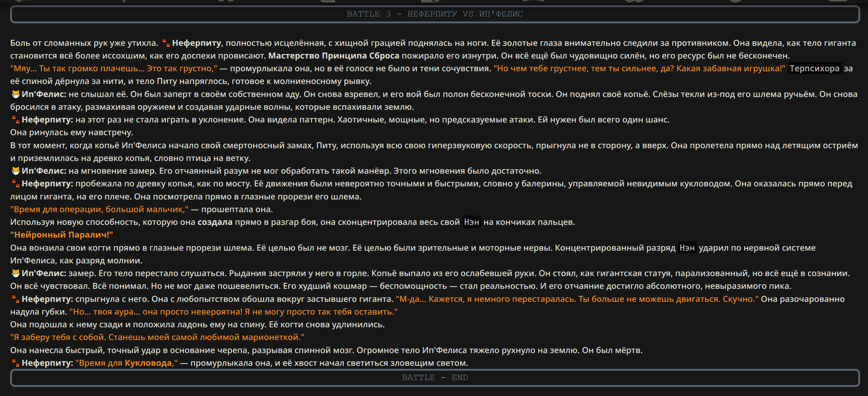Click the cat icon before "Ип'Фелис: не слышал её"
This screenshot has height=396, width=868.
click(16, 94)
